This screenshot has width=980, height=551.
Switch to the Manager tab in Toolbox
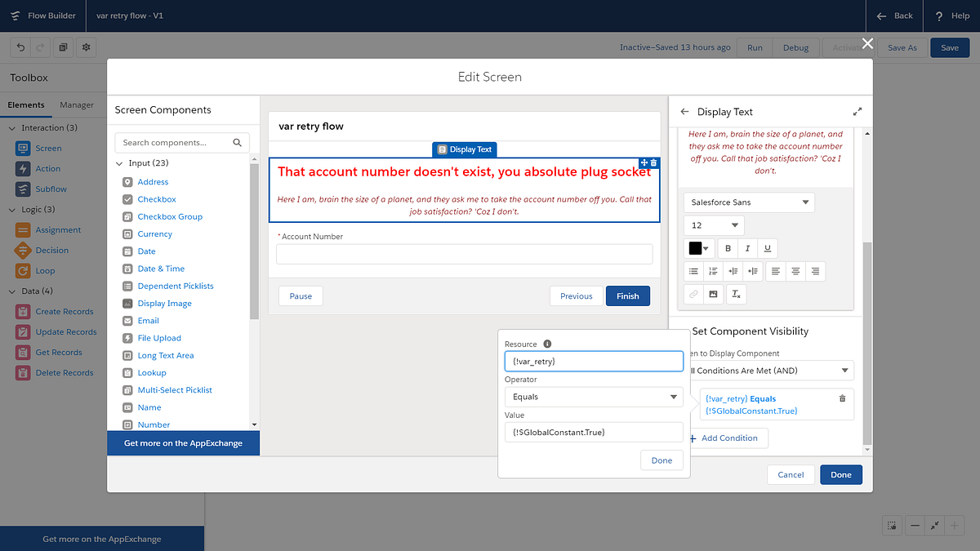pos(77,105)
